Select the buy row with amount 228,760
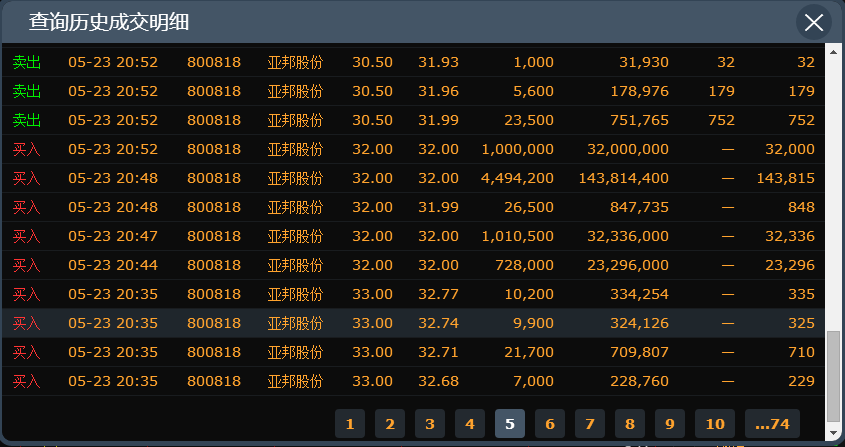Image resolution: width=845 pixels, height=447 pixels. (413, 382)
